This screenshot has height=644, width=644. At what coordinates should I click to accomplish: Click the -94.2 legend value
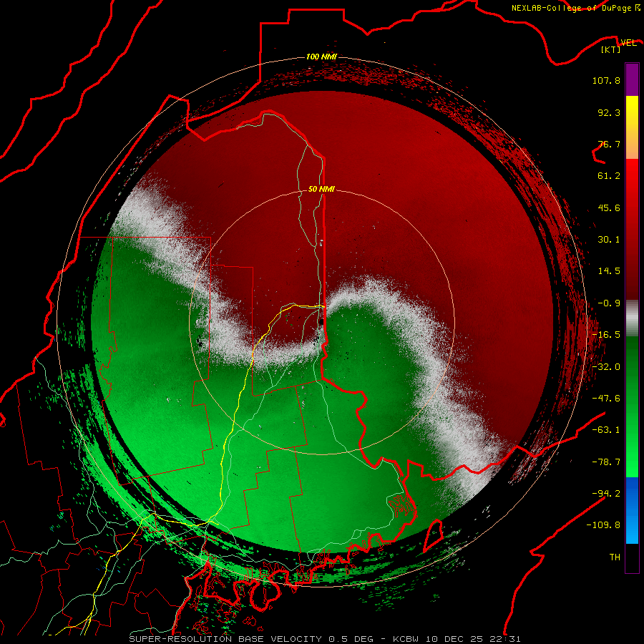coord(606,493)
